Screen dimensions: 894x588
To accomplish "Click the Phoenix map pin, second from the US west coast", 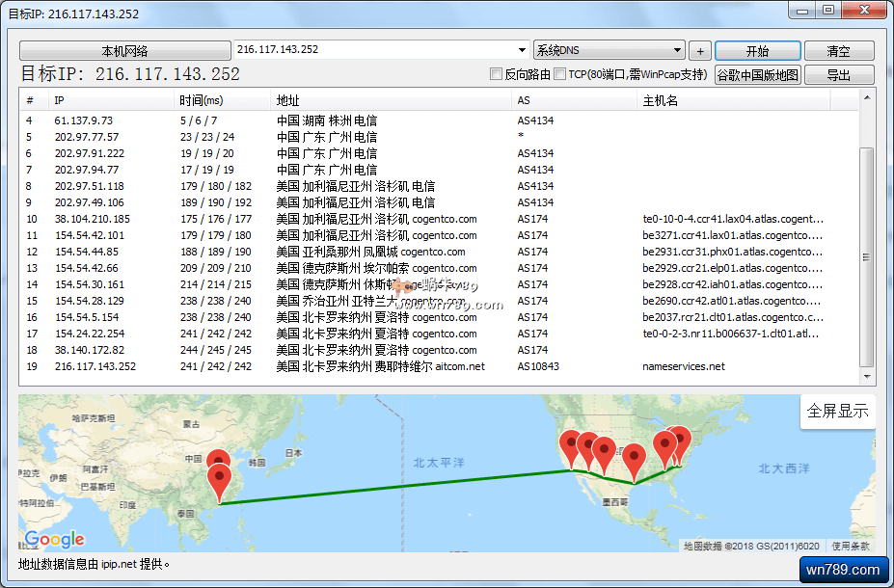I will pyautogui.click(x=587, y=449).
